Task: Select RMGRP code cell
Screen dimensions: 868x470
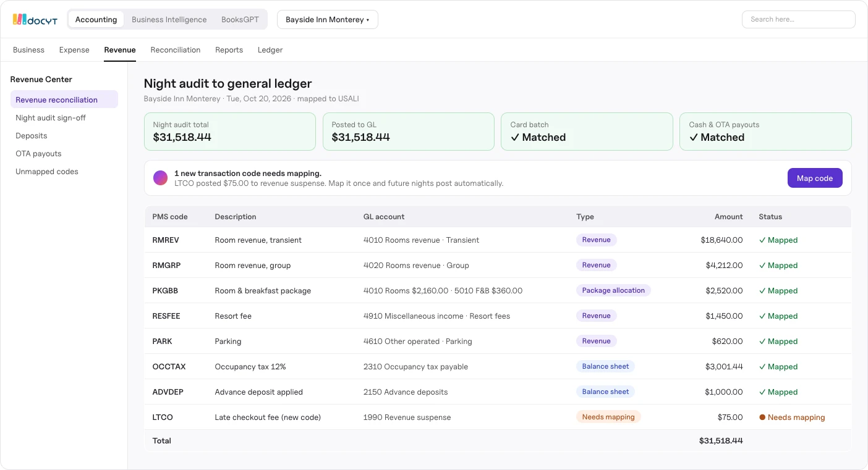Action: point(166,265)
